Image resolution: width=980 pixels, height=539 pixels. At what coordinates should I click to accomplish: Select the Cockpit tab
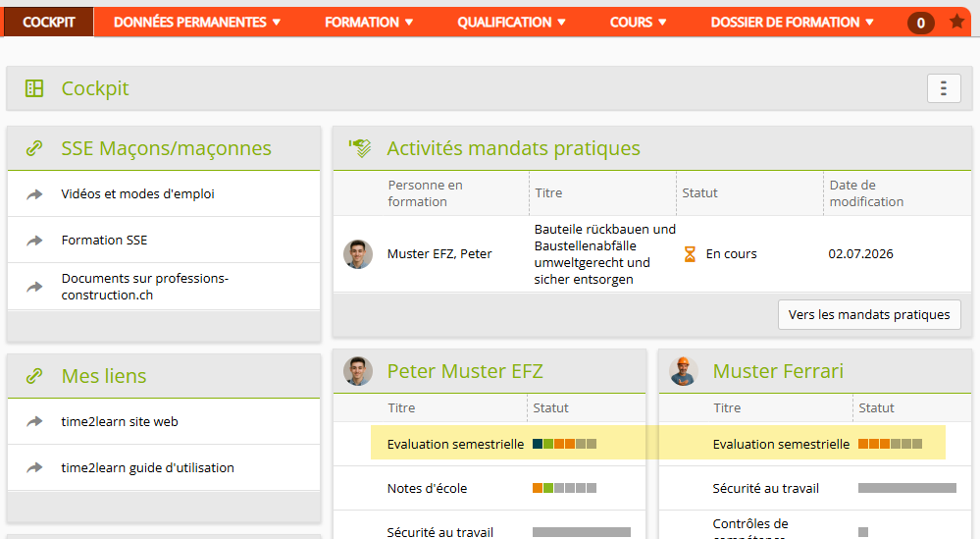point(49,22)
